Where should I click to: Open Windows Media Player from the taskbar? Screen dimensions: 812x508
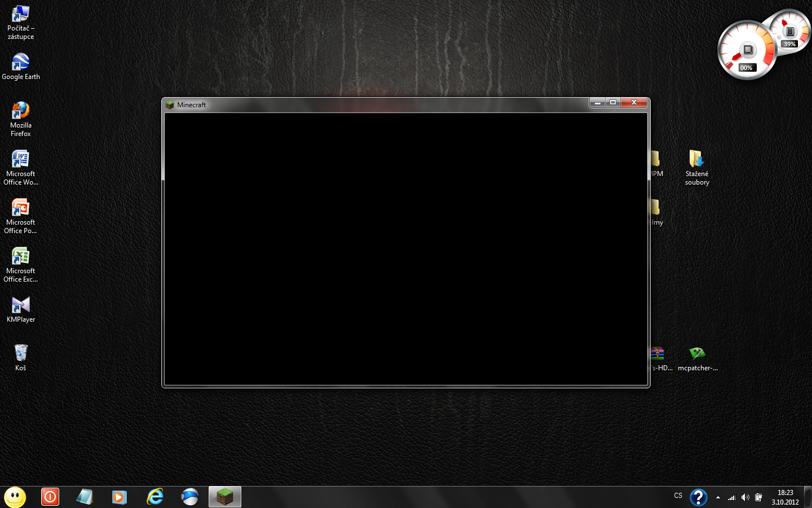[119, 497]
